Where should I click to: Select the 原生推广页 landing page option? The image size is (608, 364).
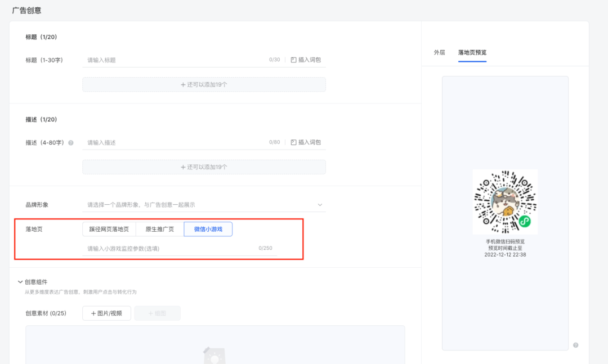click(160, 229)
